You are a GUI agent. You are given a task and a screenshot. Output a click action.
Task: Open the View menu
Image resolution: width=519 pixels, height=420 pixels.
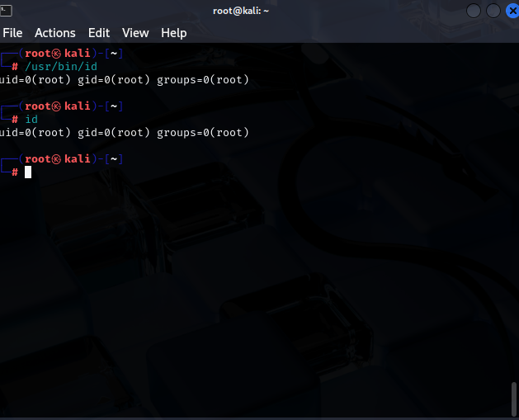(135, 33)
